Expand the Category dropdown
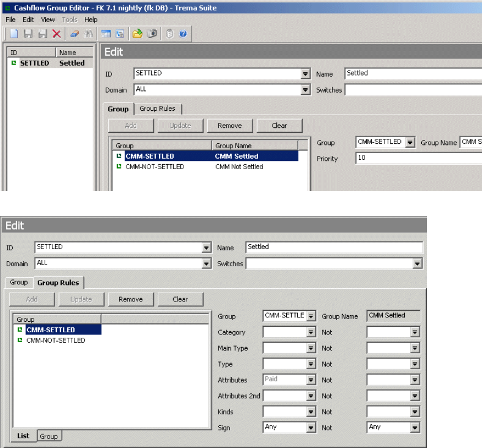482x448 pixels. [311, 333]
